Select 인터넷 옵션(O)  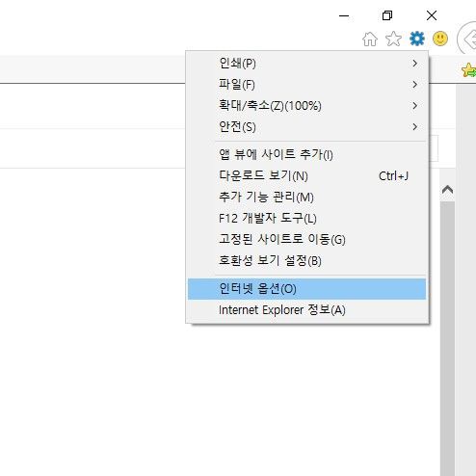coord(306,289)
